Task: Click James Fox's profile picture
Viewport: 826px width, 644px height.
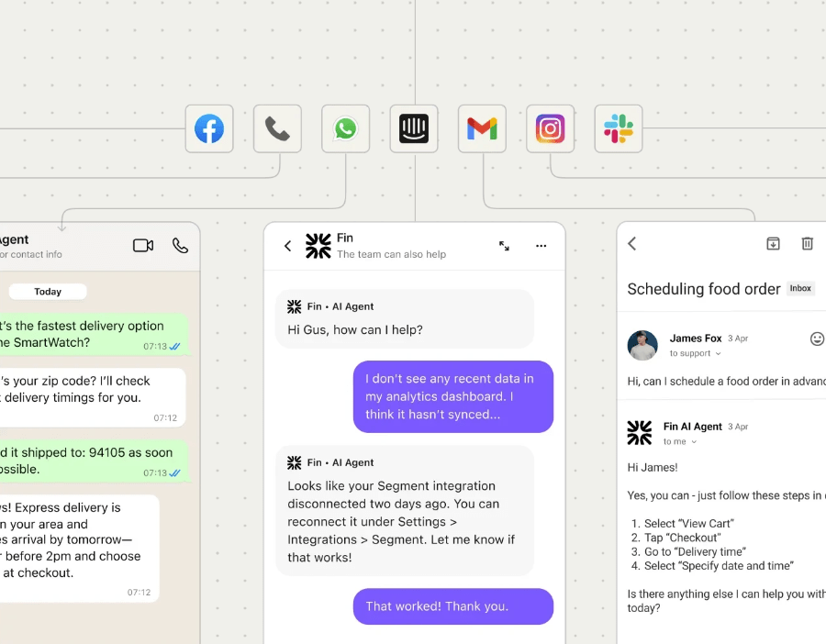Action: [642, 345]
